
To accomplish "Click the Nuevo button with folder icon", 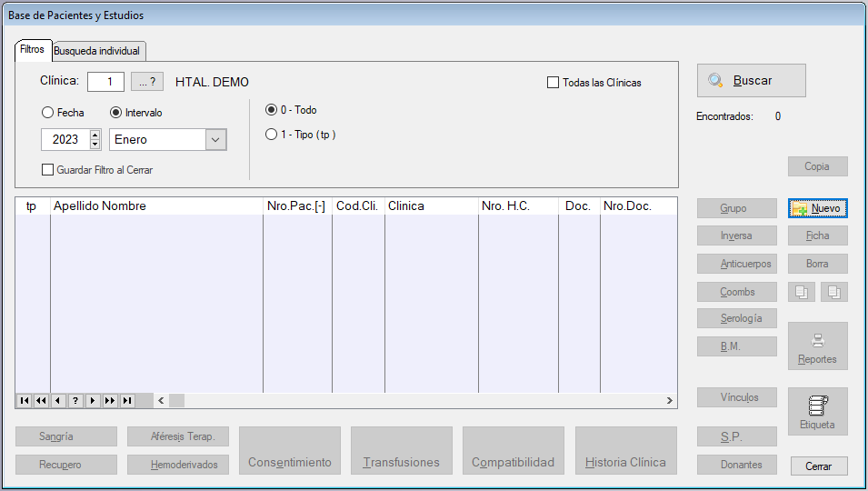I will (817, 208).
